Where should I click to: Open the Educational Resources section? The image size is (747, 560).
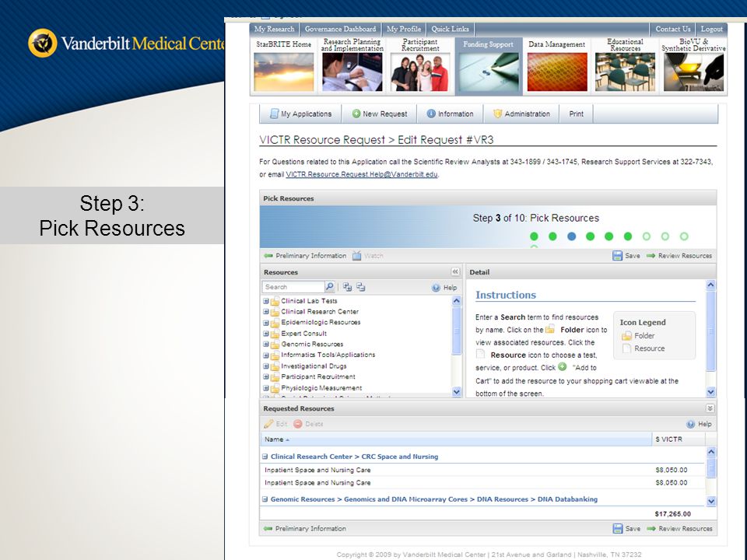pos(625,65)
